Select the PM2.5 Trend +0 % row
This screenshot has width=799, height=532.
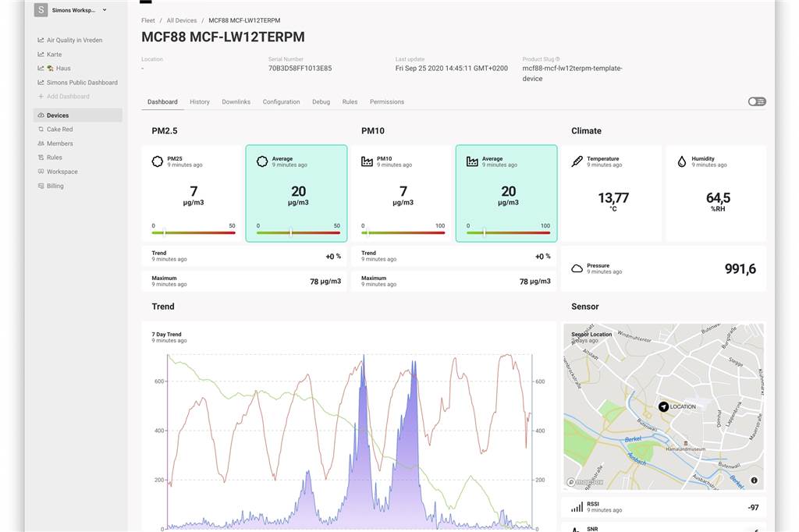tap(244, 257)
